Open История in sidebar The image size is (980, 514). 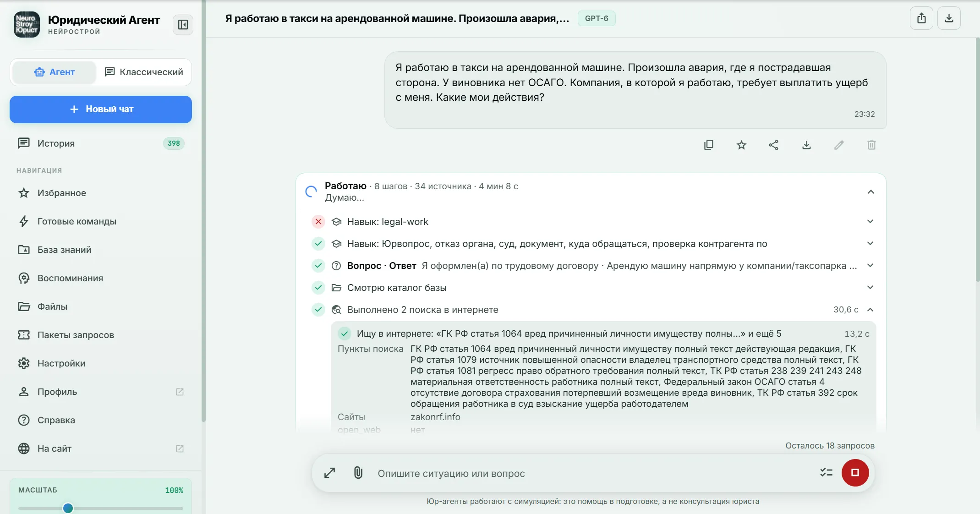coord(101,143)
